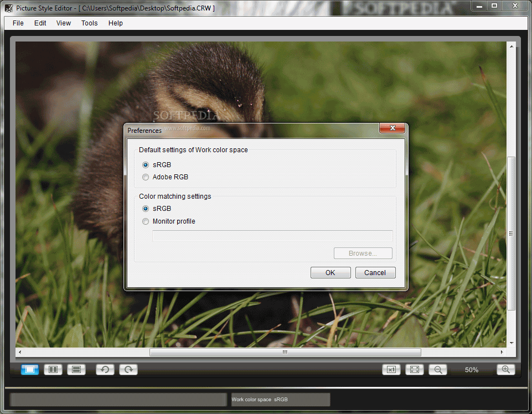
Task: Click the vertical scrollbar thumb
Action: click(511, 234)
